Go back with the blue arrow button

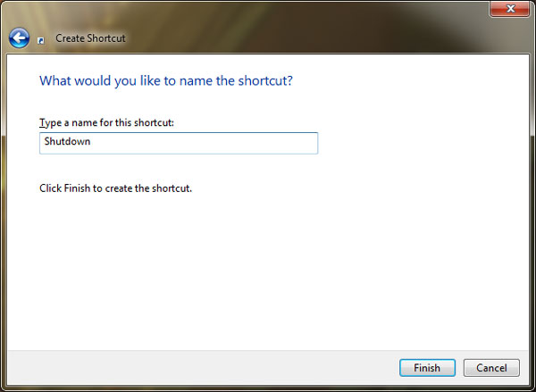click(19, 38)
